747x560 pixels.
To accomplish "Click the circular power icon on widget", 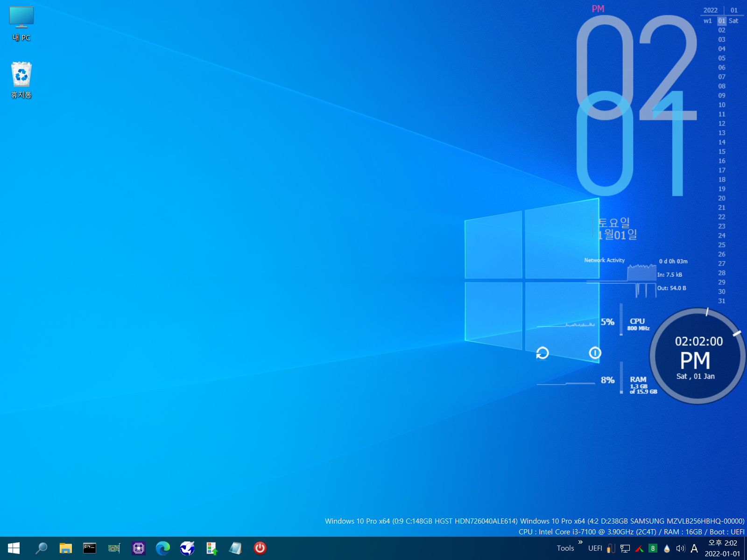I will coord(595,353).
